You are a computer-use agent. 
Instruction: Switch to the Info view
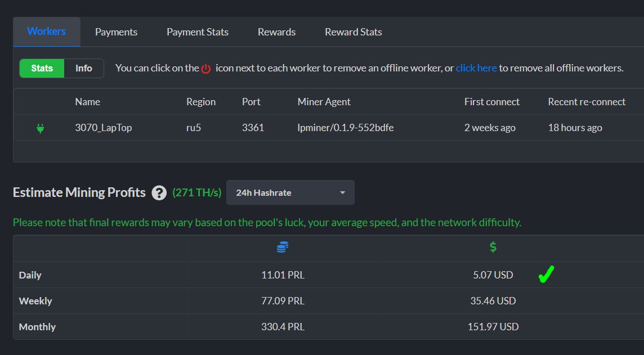[84, 68]
